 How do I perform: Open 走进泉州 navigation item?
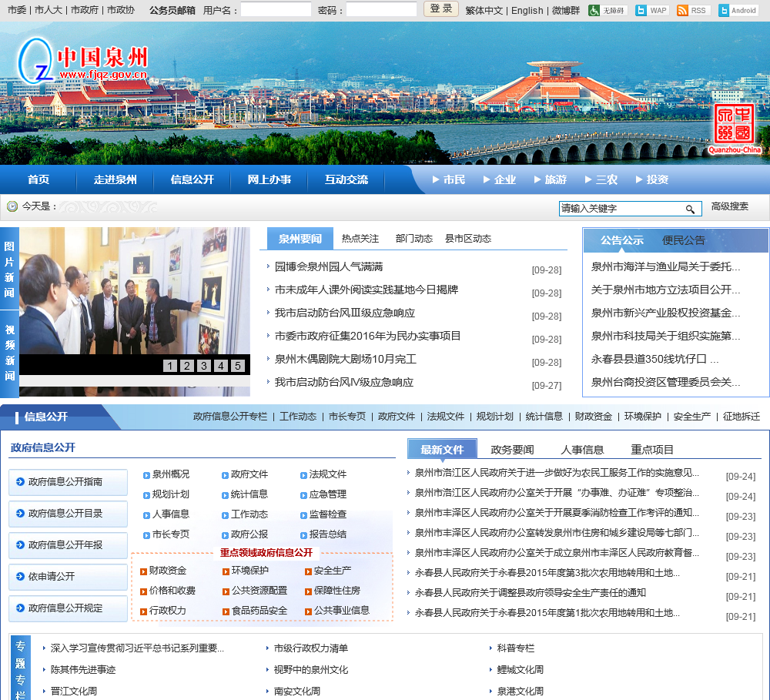[115, 179]
